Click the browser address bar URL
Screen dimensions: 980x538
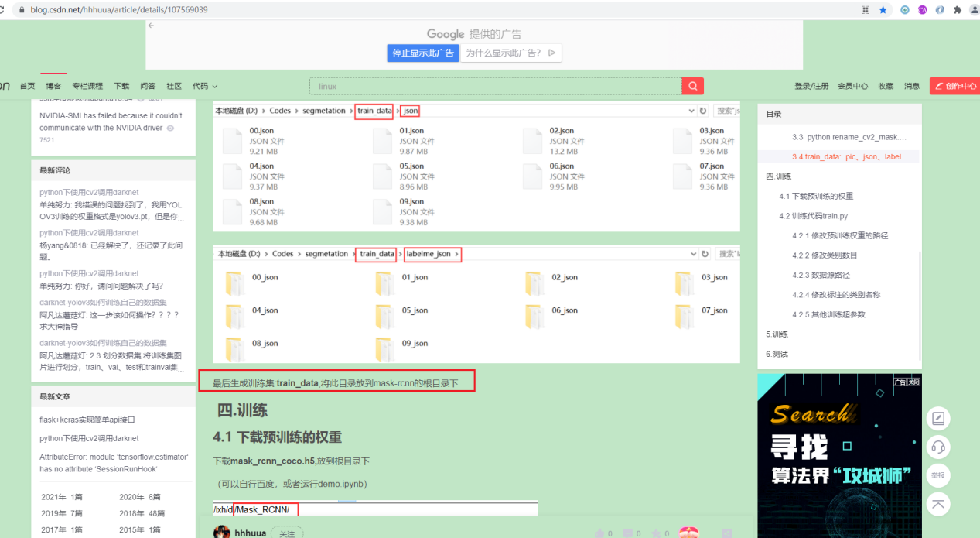(119, 10)
